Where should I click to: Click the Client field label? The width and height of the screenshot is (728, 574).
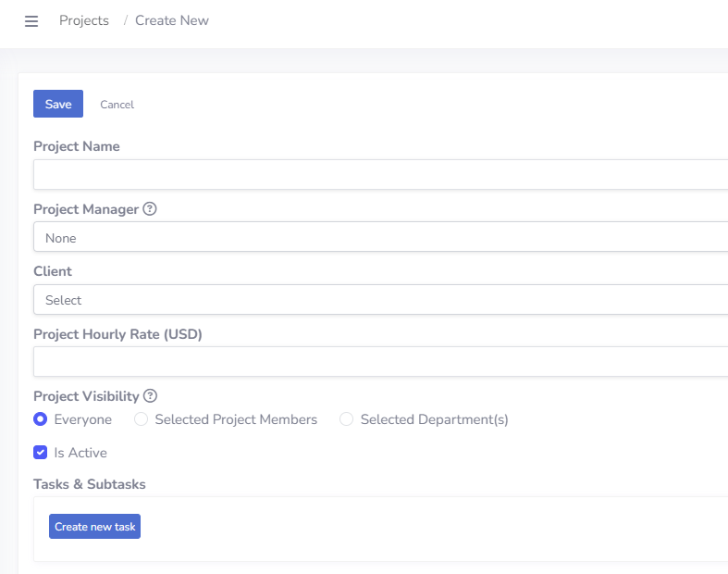pos(53,271)
